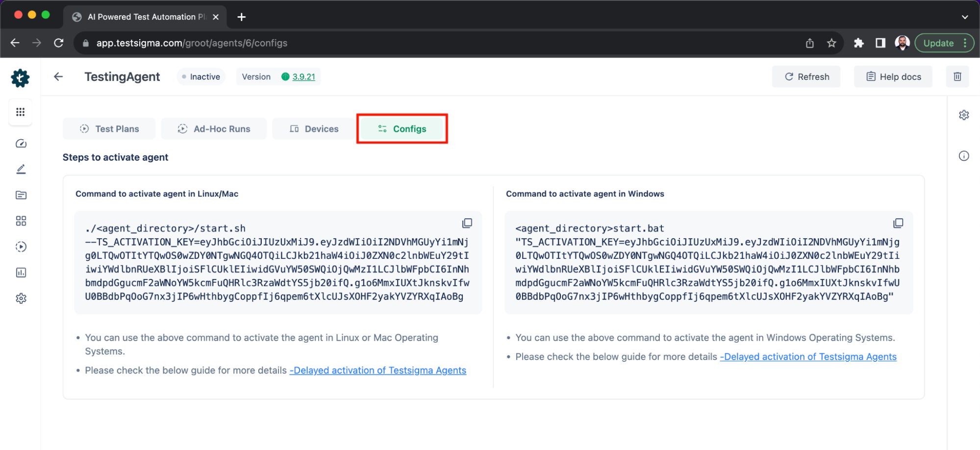Bookmark page with the star icon

[x=831, y=43]
